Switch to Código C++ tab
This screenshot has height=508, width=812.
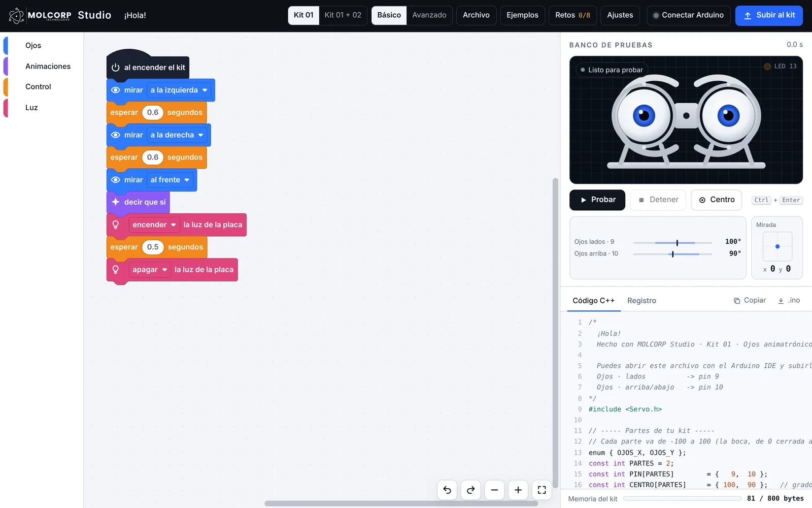593,301
